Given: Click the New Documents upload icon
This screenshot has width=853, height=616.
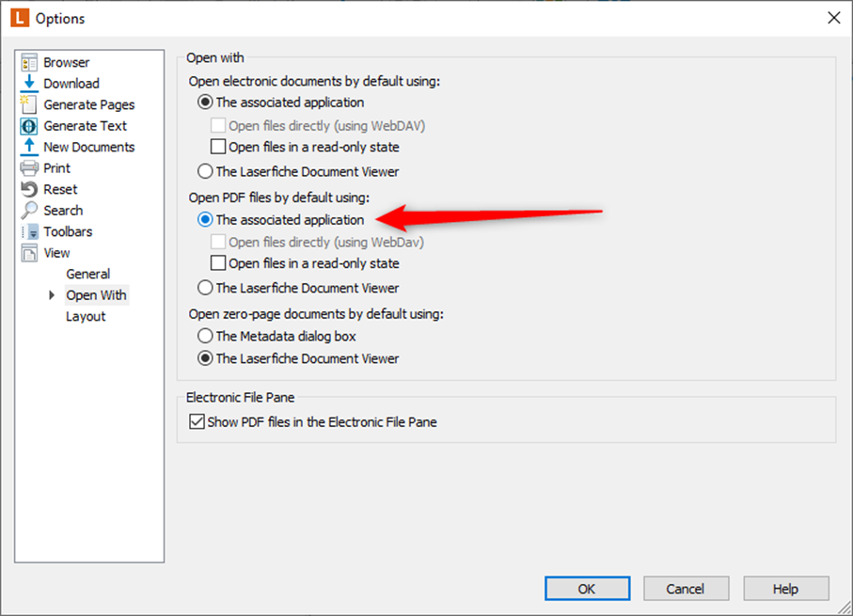Looking at the screenshot, I should pos(29,147).
